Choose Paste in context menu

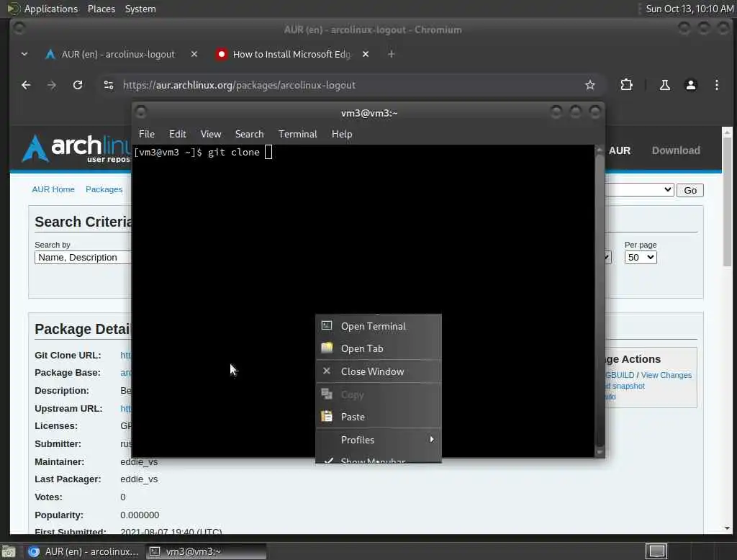pos(379,417)
